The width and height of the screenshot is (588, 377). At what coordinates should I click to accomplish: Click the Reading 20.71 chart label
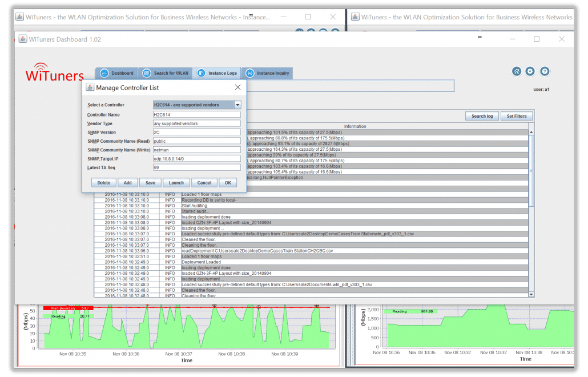(x=69, y=316)
